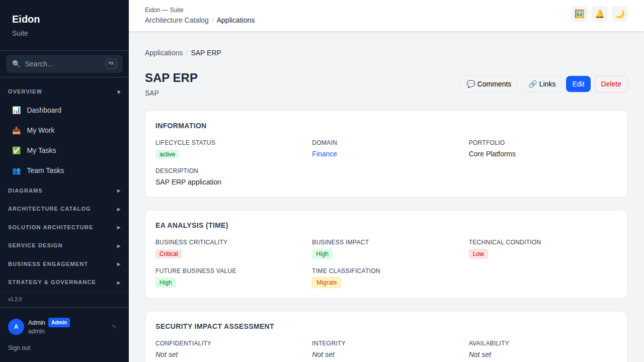Screen dimensions: 644x362
Task: Click the High business impact badge
Action: pyautogui.click(x=322, y=254)
